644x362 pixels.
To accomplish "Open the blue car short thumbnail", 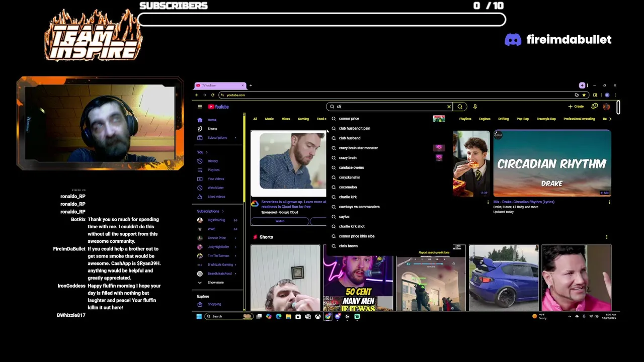I will click(x=504, y=278).
